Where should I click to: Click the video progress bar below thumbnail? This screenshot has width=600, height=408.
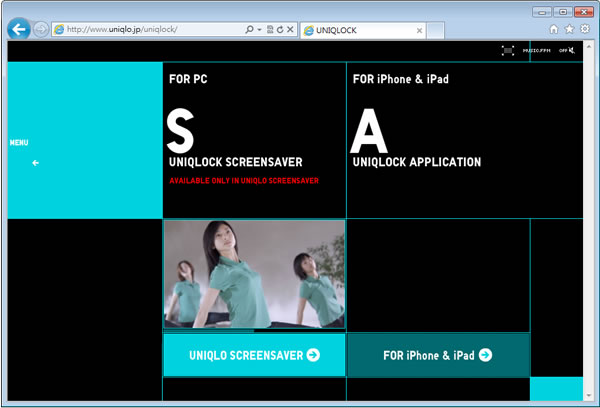click(x=254, y=331)
